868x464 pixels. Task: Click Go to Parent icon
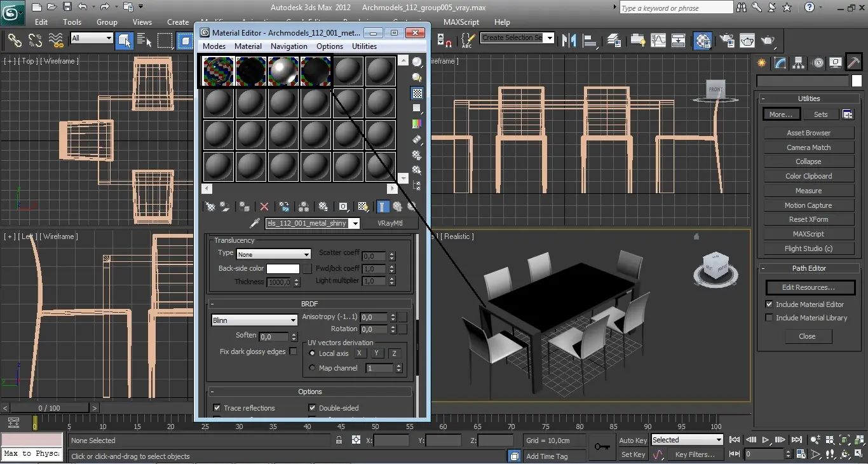tap(397, 207)
